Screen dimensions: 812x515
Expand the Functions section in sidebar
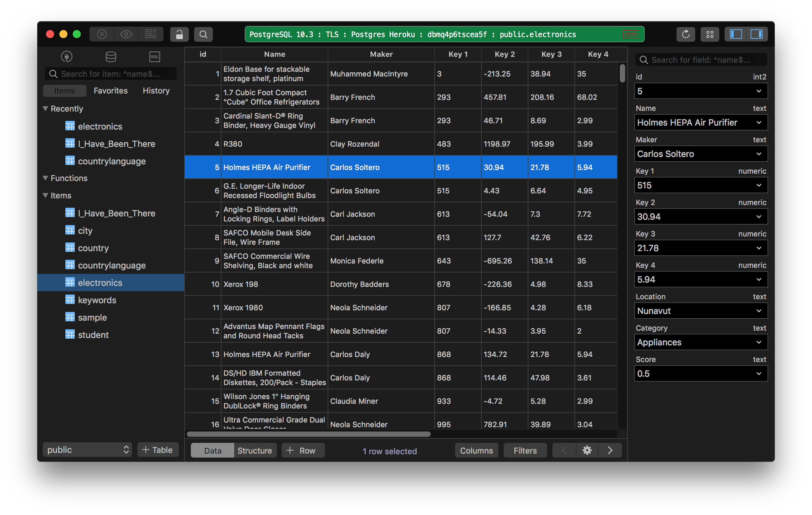(x=47, y=178)
